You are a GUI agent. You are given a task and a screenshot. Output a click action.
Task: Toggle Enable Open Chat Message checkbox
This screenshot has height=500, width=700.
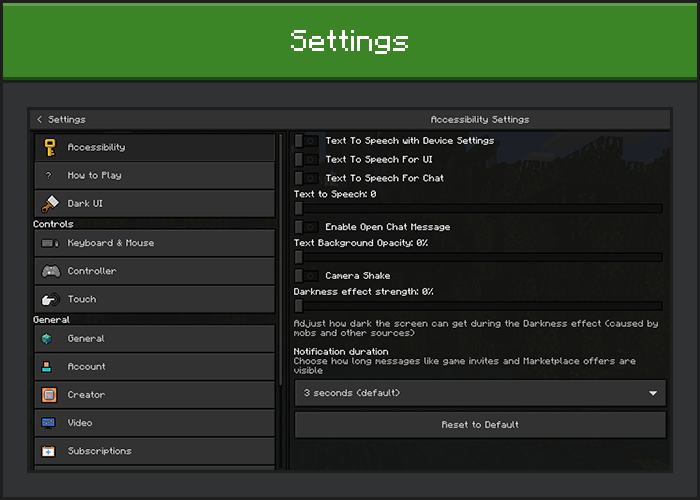point(307,227)
